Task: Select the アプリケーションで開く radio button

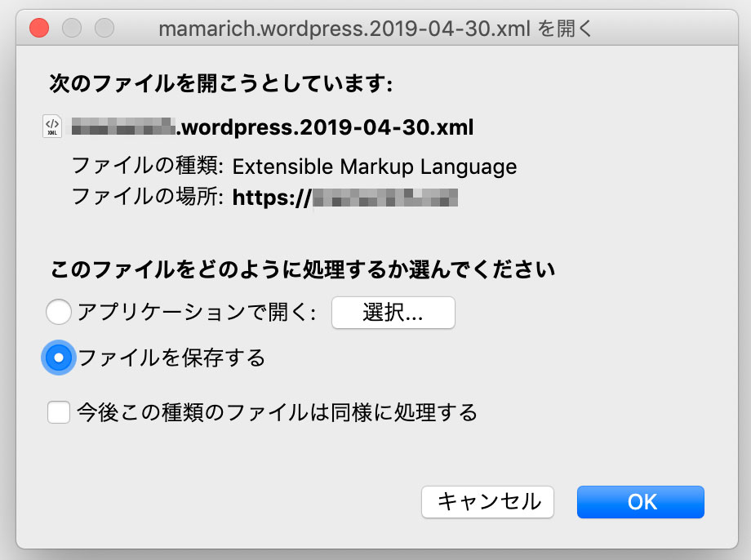Action: (x=59, y=311)
